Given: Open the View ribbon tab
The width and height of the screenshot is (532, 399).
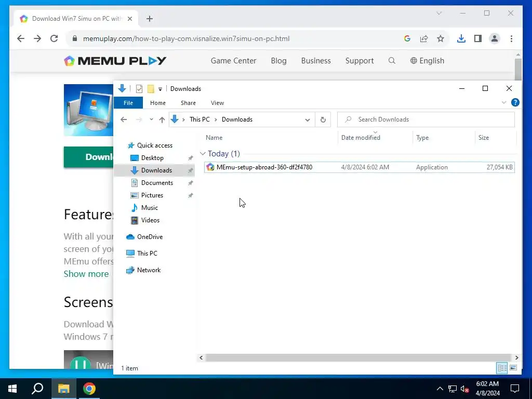Looking at the screenshot, I should [217, 103].
